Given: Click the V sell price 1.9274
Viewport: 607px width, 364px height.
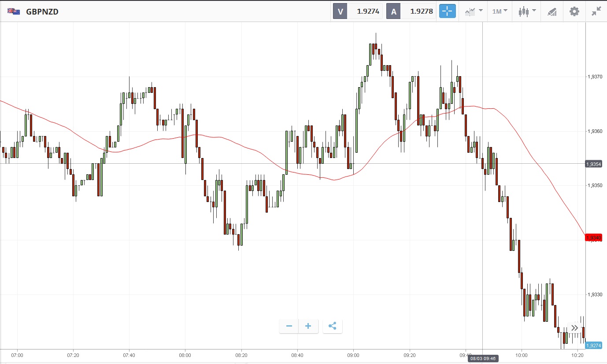Looking at the screenshot, I should (367, 11).
